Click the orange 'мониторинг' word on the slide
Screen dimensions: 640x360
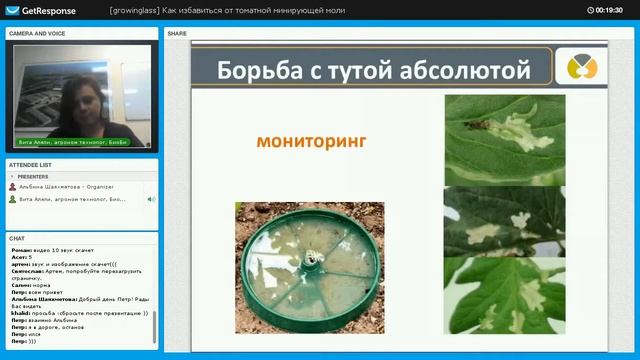pos(311,141)
